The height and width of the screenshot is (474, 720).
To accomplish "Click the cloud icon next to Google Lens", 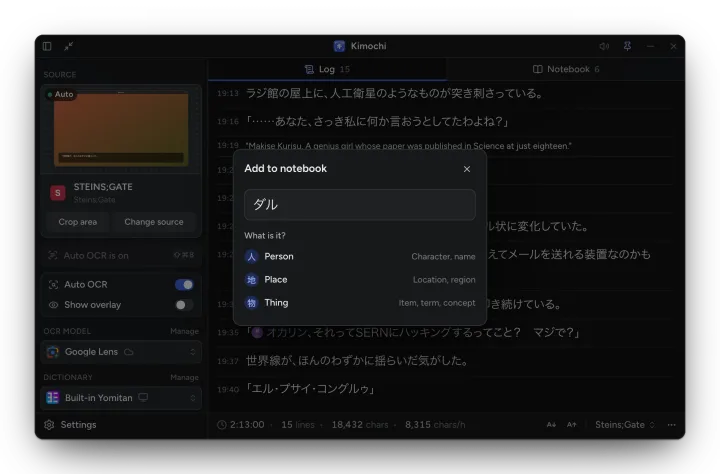I will [129, 352].
